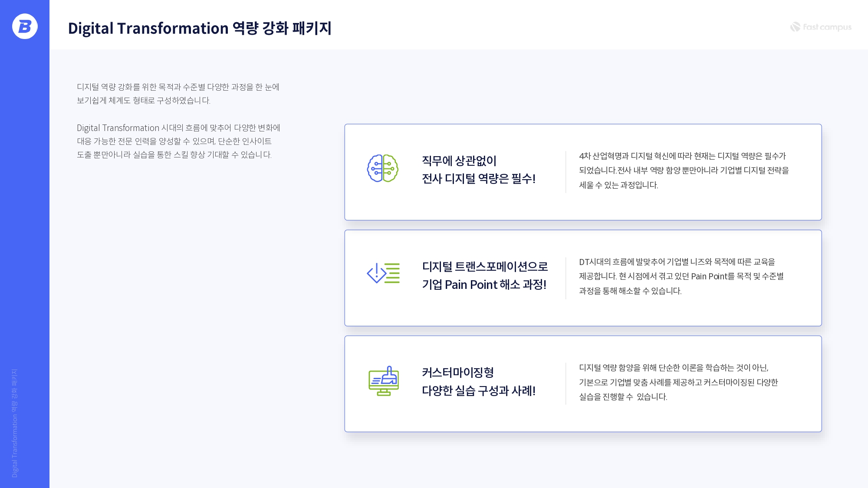Click the code list icon on the second card
The image size is (868, 488).
[383, 273]
